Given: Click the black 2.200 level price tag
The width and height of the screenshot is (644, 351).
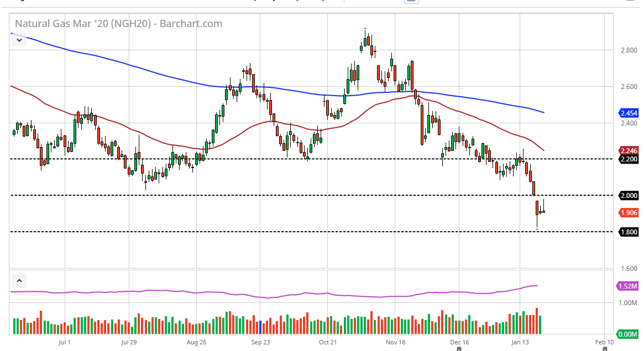Looking at the screenshot, I should tap(629, 159).
